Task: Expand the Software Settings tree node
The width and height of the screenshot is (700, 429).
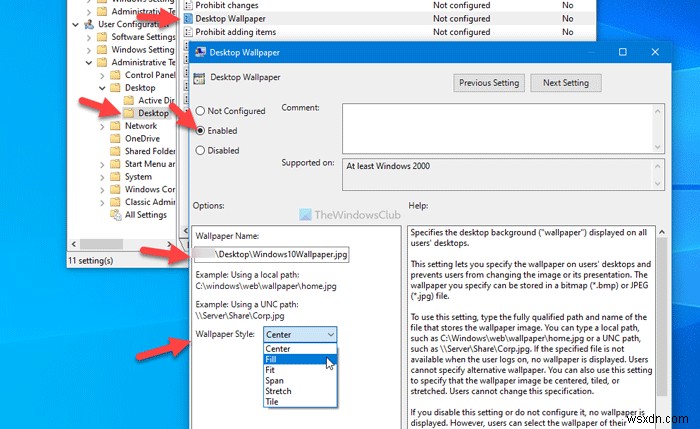Action: (88, 37)
